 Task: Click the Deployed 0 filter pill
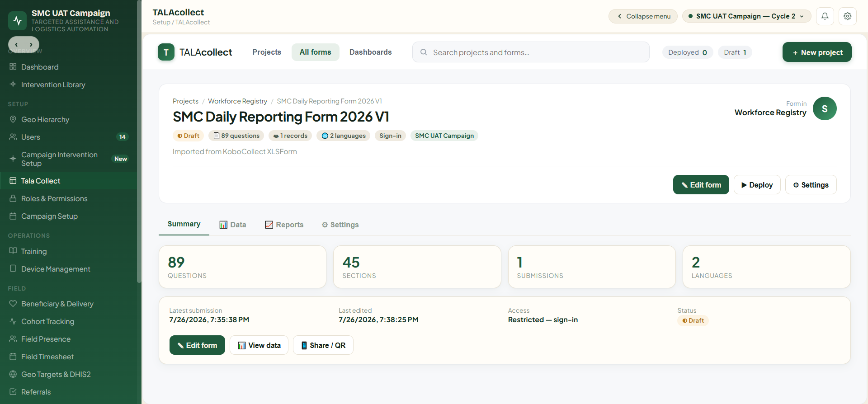(x=688, y=52)
